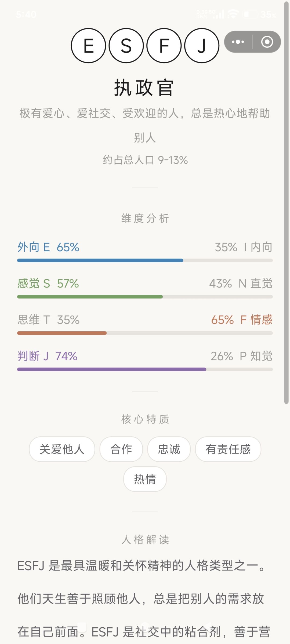This screenshot has width=290, height=644.
Task: Tap the 65% F 情感 label
Action: click(x=242, y=320)
